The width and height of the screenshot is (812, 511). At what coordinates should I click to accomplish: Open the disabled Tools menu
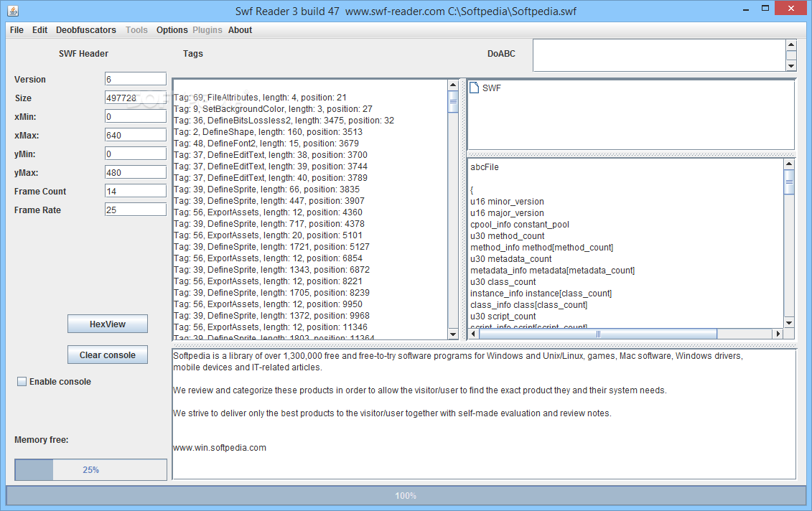136,30
